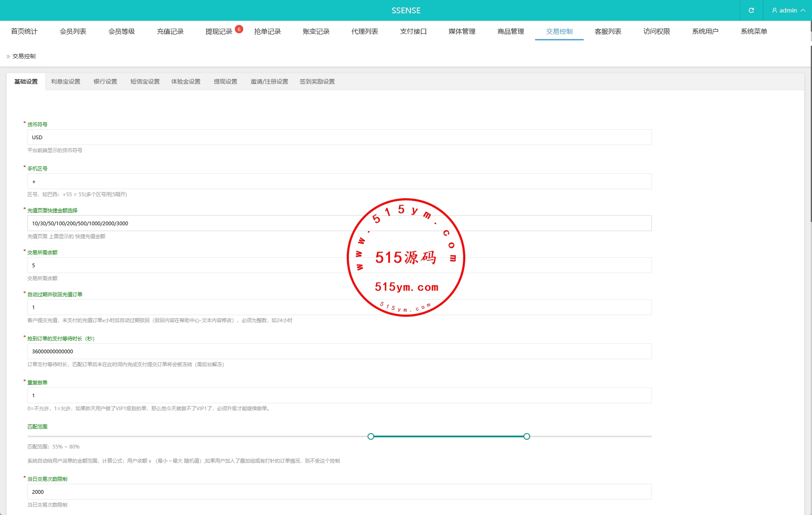Click the admin user icon
This screenshot has width=812, height=515.
pyautogui.click(x=774, y=10)
